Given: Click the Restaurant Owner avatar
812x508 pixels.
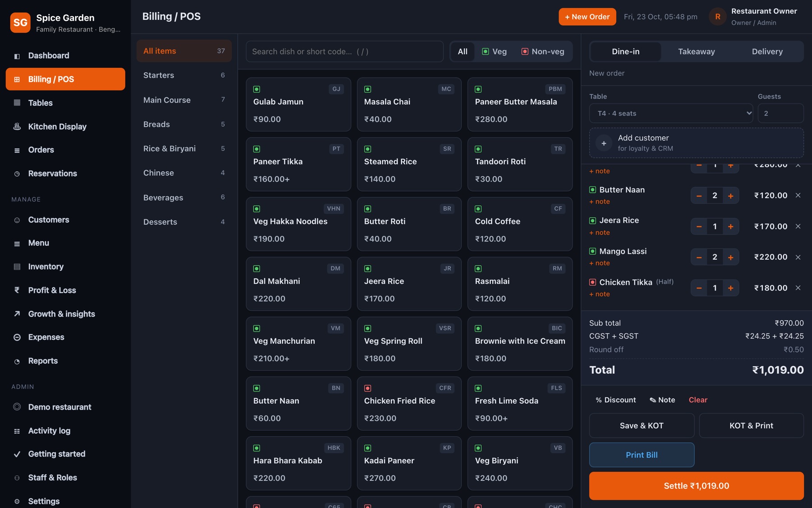Looking at the screenshot, I should (x=717, y=17).
